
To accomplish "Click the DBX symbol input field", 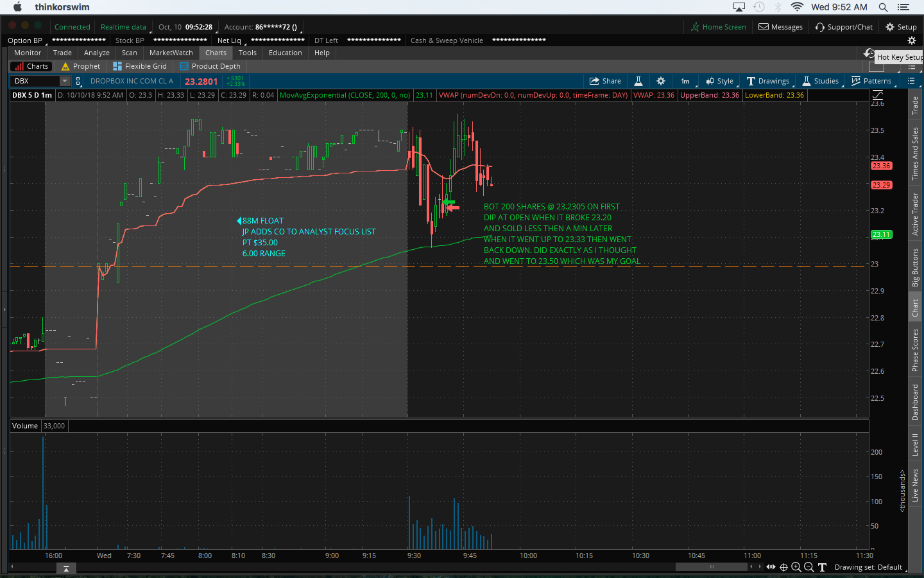I will (35, 81).
